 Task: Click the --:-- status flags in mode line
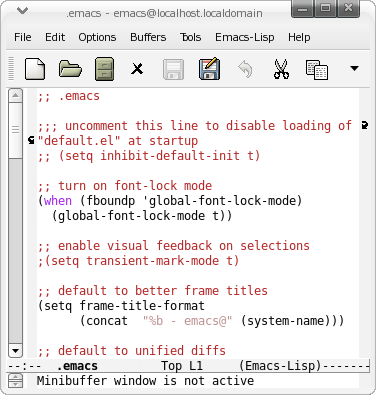tap(24, 366)
